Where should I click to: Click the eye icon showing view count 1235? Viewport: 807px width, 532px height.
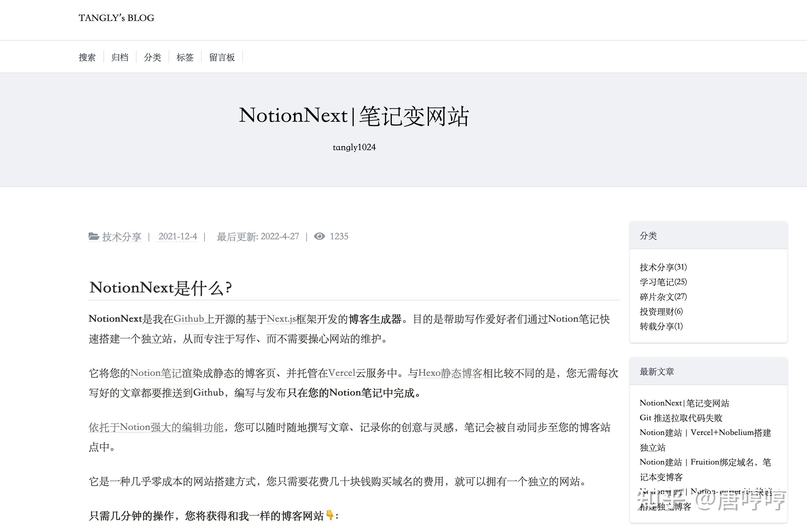click(319, 236)
